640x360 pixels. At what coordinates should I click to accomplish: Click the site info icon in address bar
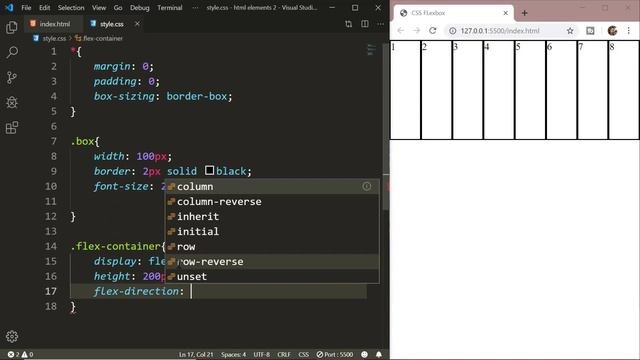click(453, 31)
